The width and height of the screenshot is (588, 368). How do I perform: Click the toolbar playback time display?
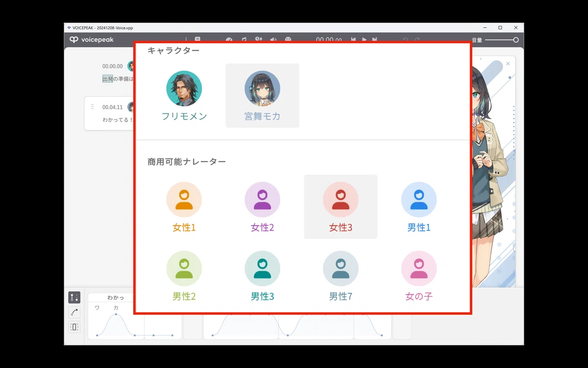329,40
